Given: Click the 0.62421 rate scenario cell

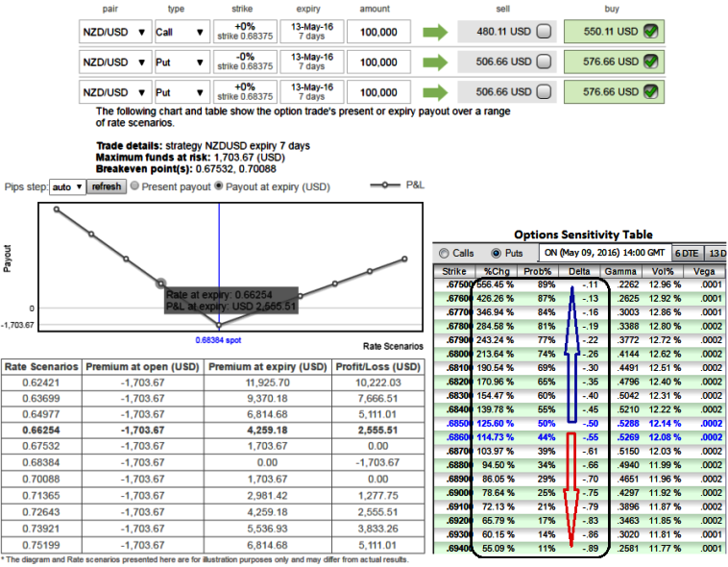Looking at the screenshot, I should tap(41, 382).
